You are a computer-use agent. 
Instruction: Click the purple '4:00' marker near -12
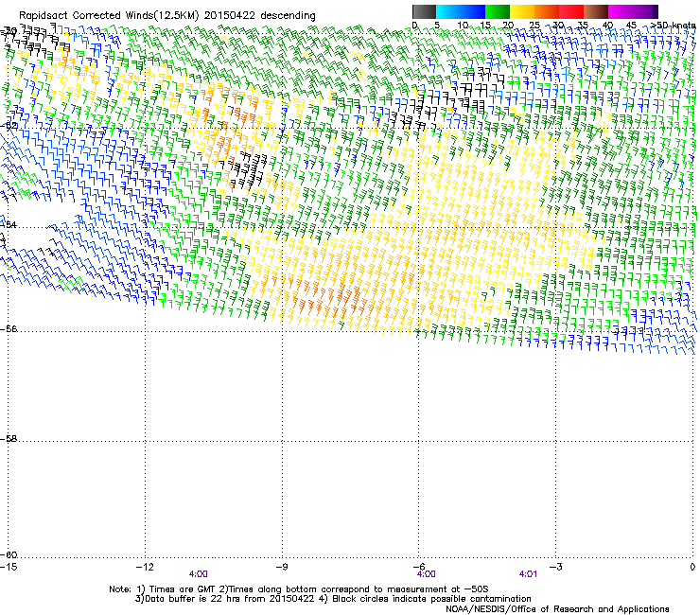(199, 574)
